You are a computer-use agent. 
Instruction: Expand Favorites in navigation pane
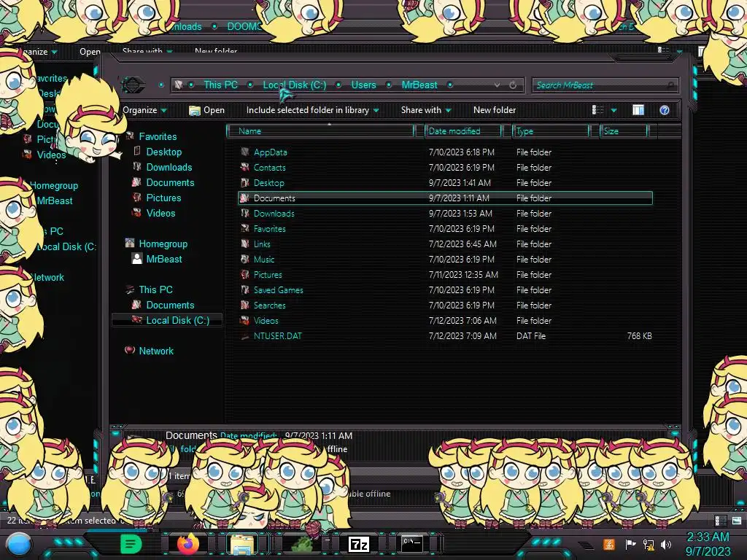pos(158,136)
